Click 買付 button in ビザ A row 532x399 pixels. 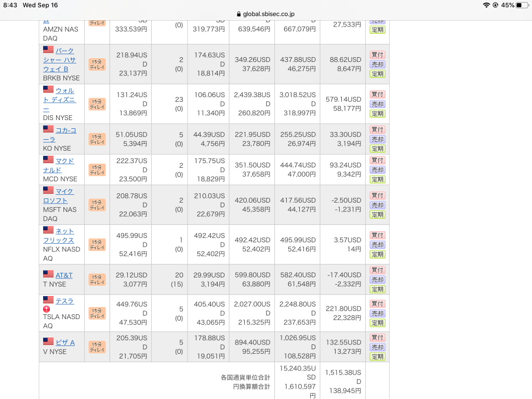(x=377, y=338)
